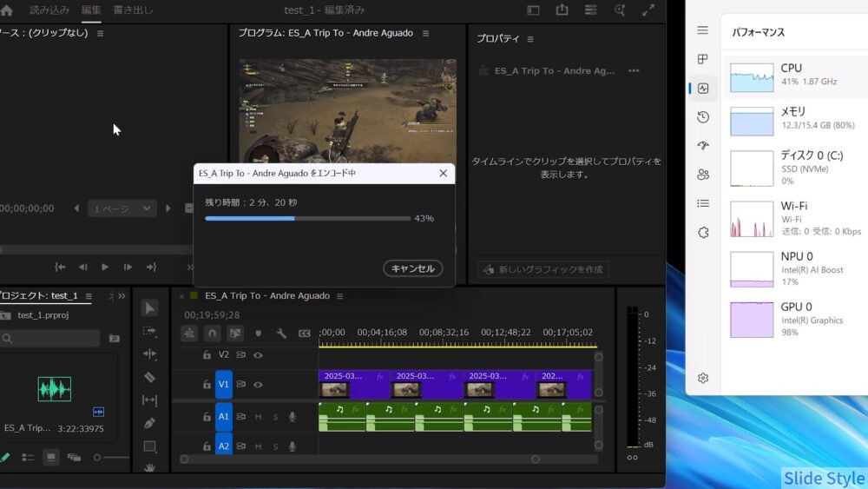
Task: Toggle closed captions CC track options
Action: (305, 334)
